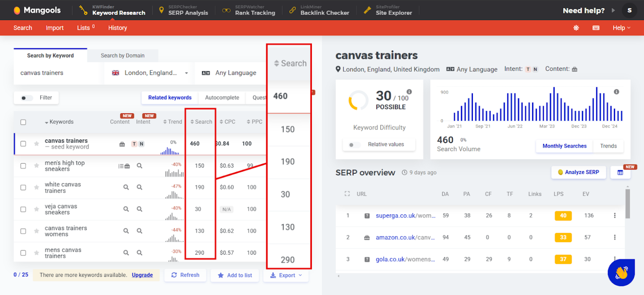
Task: Click the Upgrade link
Action: pyautogui.click(x=142, y=275)
